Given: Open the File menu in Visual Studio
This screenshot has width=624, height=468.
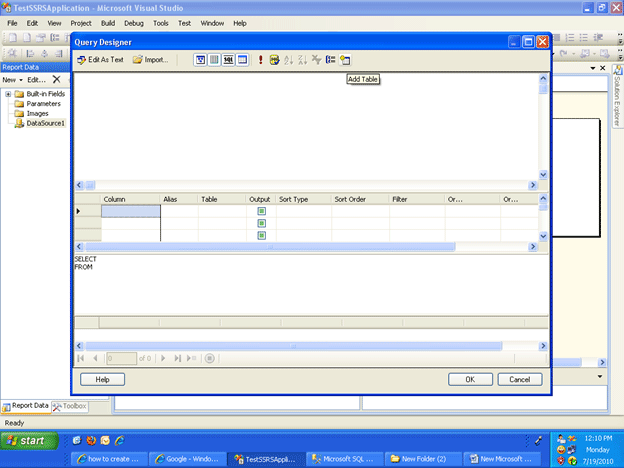Looking at the screenshot, I should pyautogui.click(x=12, y=23).
